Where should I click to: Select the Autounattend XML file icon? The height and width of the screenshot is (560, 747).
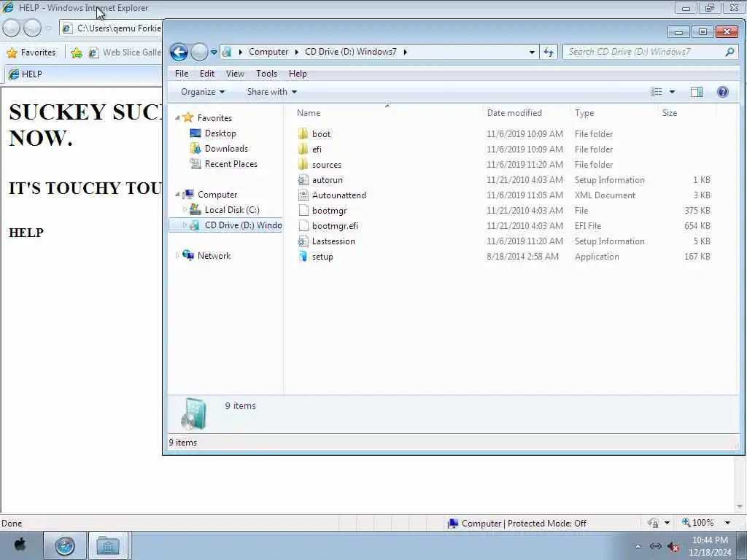click(x=303, y=195)
